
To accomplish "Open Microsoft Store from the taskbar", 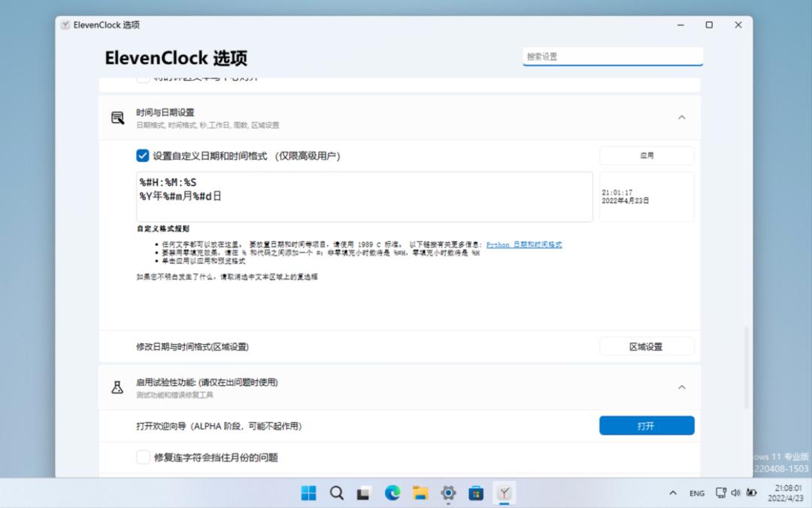I will tap(476, 493).
